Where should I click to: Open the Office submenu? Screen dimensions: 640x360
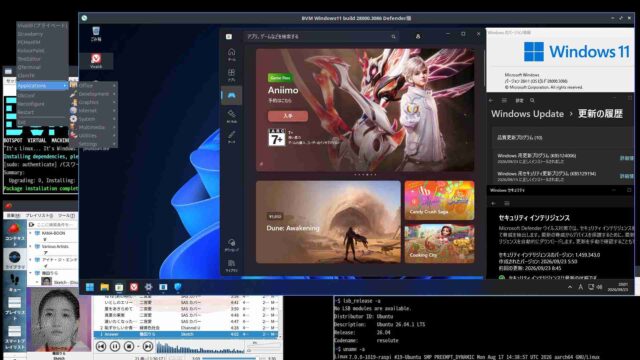tap(93, 85)
